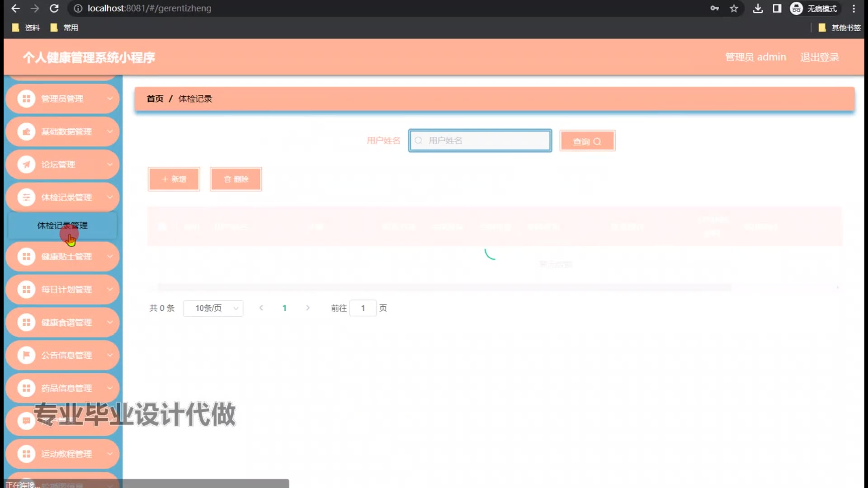
Task: Click the 体检记录管理 sliders icon
Action: 26,197
